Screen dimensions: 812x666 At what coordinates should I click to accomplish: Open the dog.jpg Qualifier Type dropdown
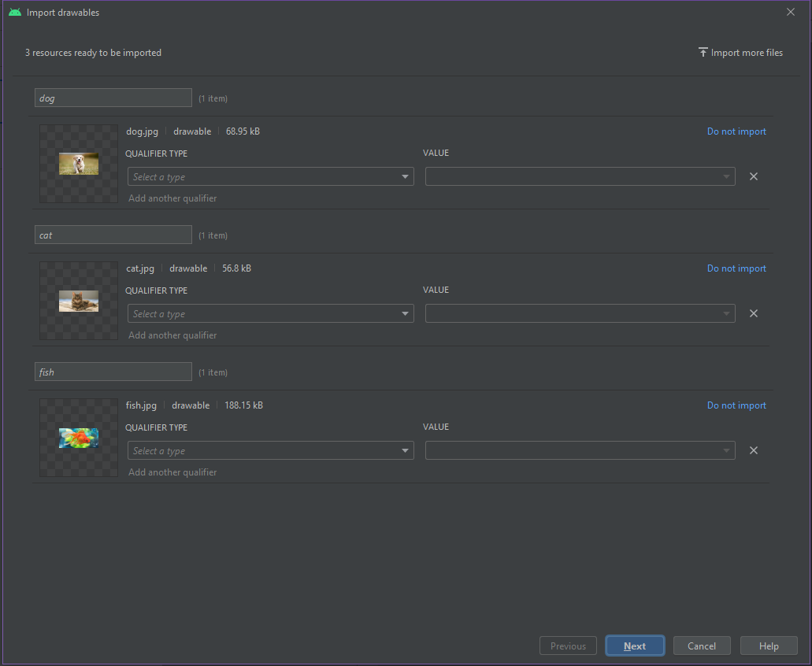click(270, 177)
